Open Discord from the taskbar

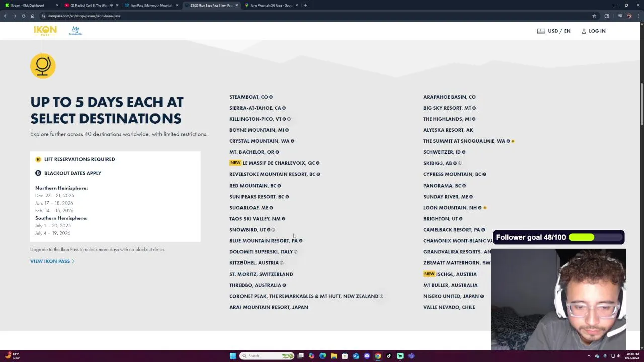367,356
